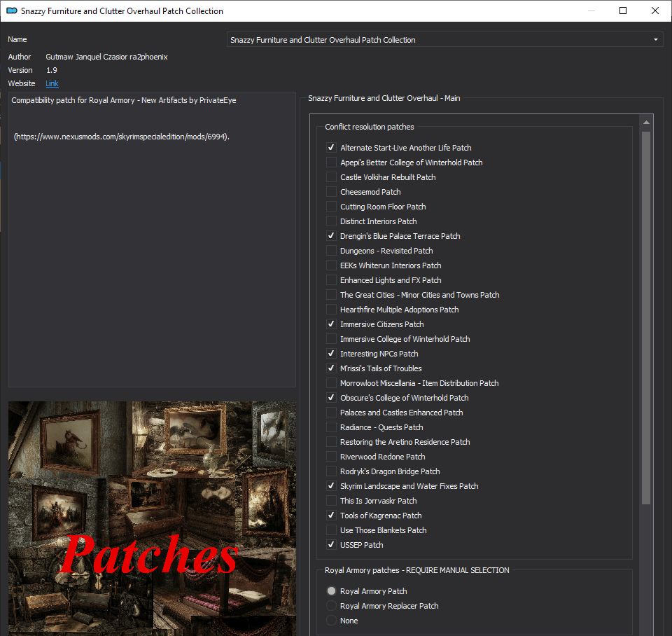The width and height of the screenshot is (672, 636).
Task: Click the options panel vertical scrollbar thumb
Action: pyautogui.click(x=646, y=318)
